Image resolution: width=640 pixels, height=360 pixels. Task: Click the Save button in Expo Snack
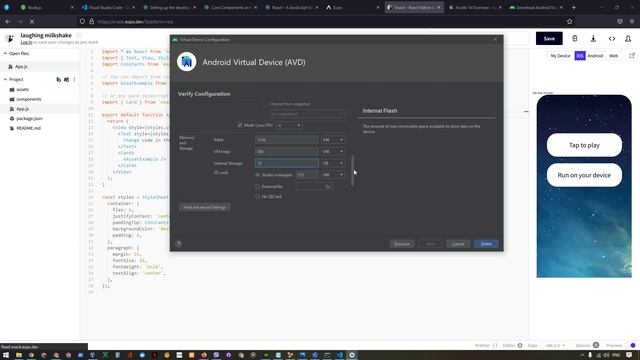click(549, 39)
